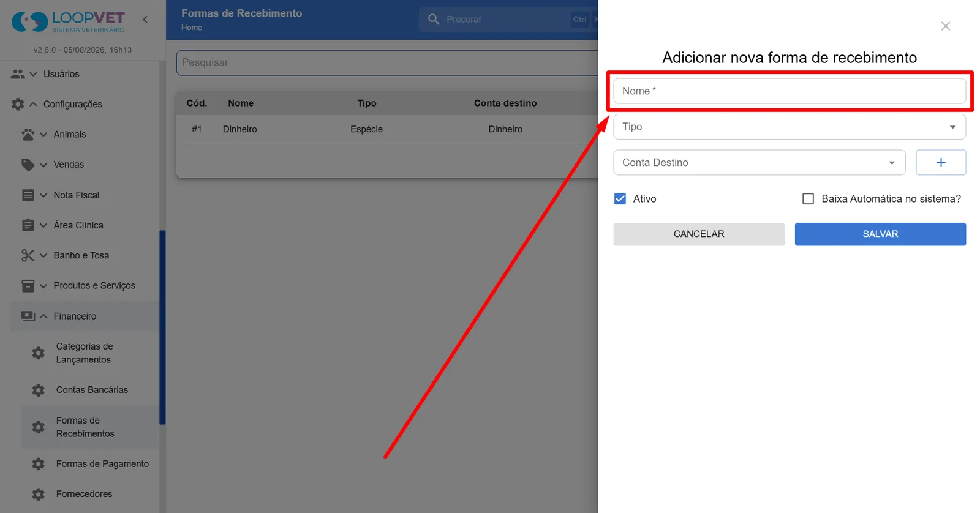The image size is (980, 513).
Task: Collapse the Configurações section chevron
Action: tap(34, 104)
